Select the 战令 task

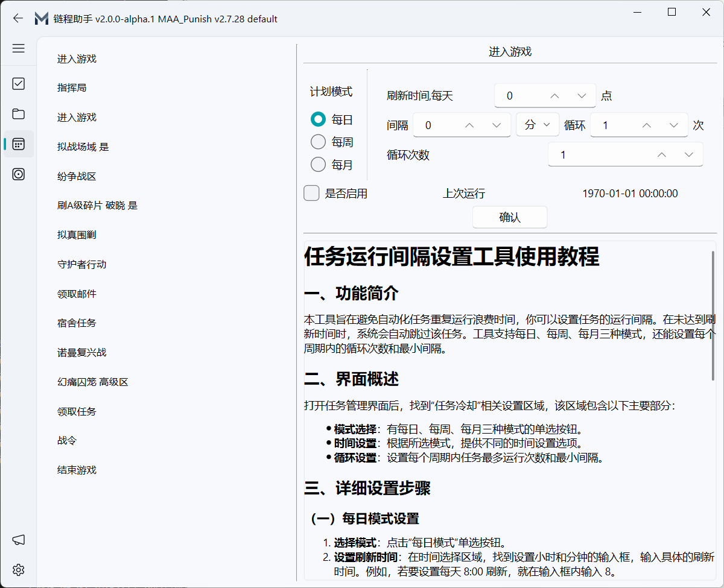coord(67,441)
